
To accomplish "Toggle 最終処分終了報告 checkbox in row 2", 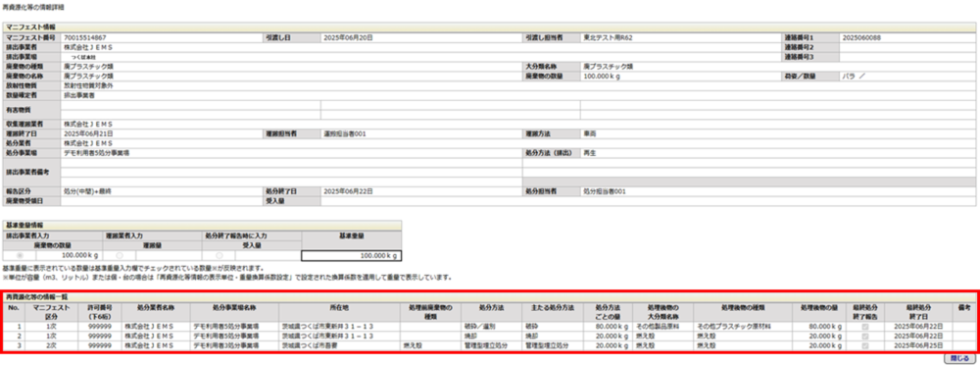I will tap(865, 337).
